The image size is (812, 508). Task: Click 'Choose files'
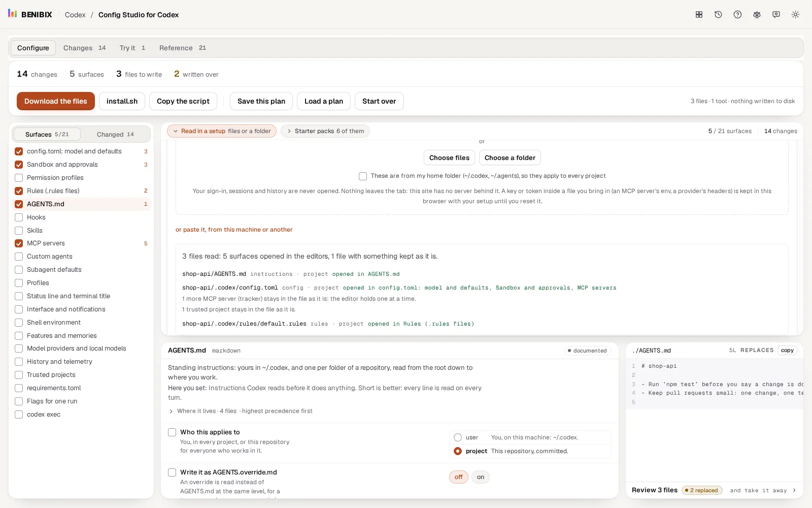click(449, 157)
